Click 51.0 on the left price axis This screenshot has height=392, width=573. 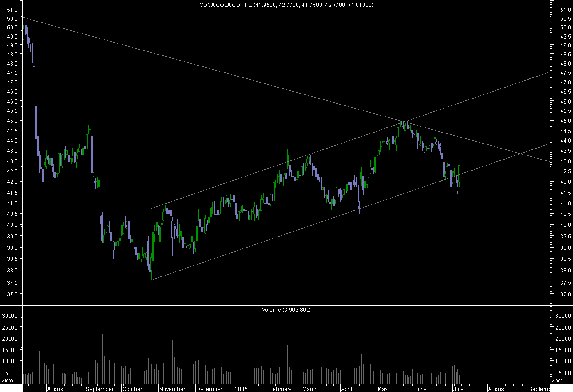13,10
